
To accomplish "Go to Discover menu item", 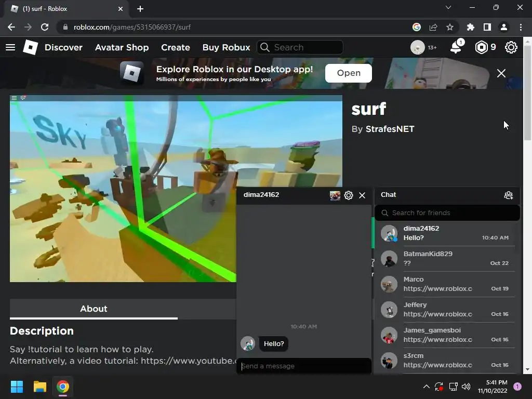I will click(x=63, y=47).
